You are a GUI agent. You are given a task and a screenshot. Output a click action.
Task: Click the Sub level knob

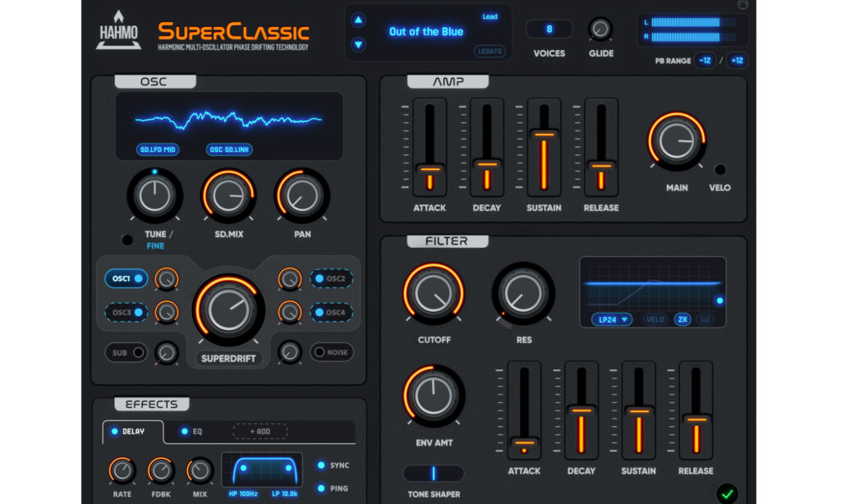click(x=166, y=352)
